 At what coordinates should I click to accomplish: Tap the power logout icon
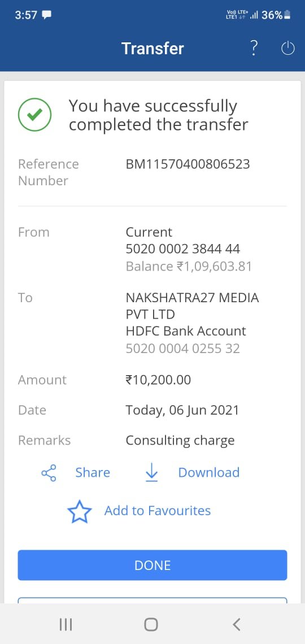[x=287, y=49]
